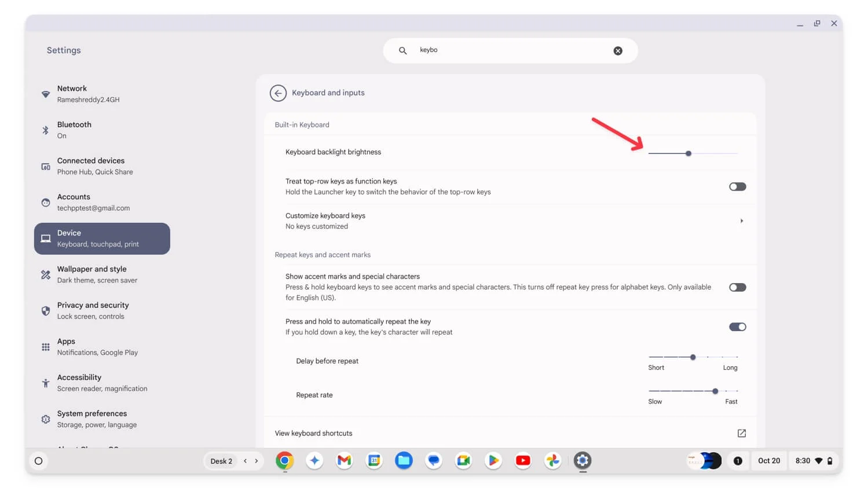The height and width of the screenshot is (488, 868).
Task: Open Accessibility settings section
Action: 102,383
